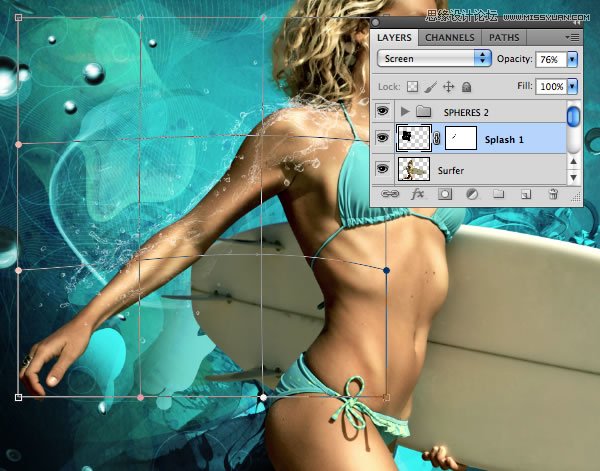Expand the SPHERES 2 group
Image resolution: width=600 pixels, height=471 pixels.
(405, 112)
